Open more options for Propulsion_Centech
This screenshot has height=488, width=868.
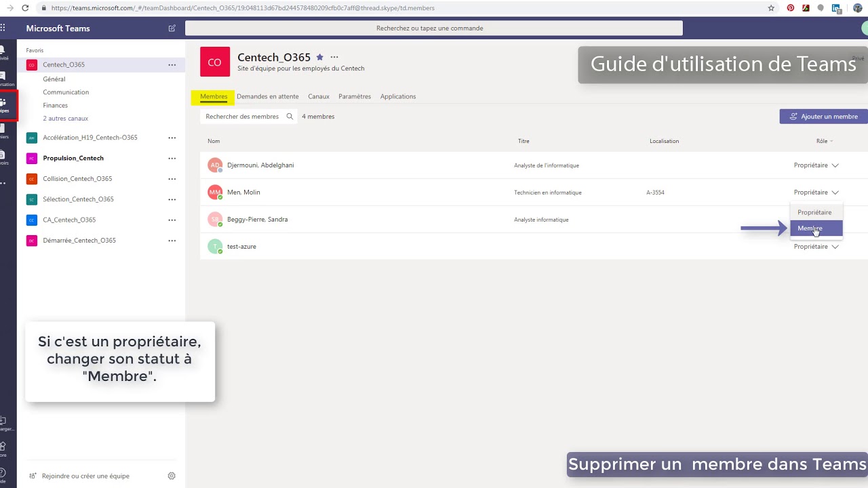(x=172, y=159)
